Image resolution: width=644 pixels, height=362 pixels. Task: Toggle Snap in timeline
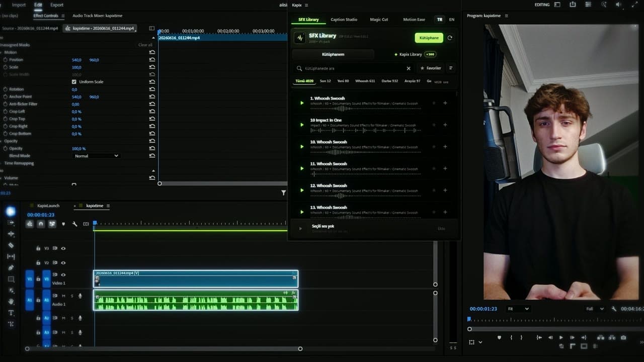coord(41,224)
